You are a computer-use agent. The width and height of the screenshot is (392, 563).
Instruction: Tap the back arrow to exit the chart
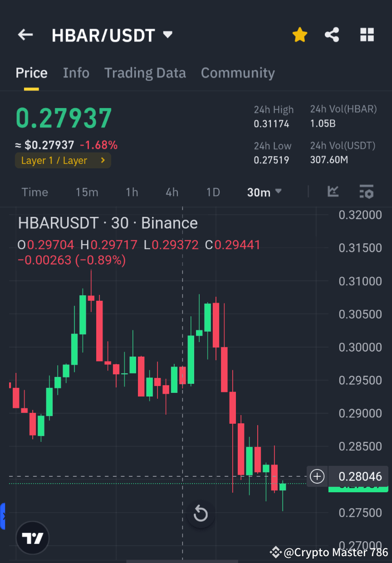[x=25, y=34]
